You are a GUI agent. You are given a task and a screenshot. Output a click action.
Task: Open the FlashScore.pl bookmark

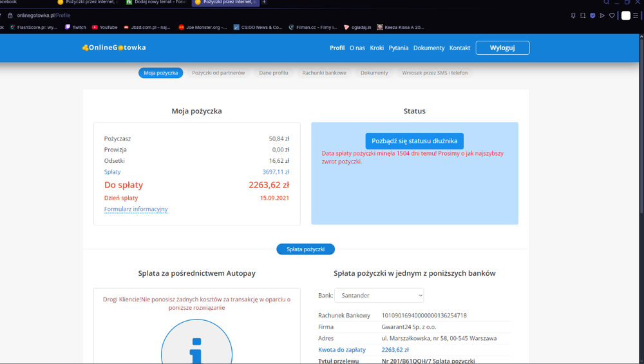click(33, 28)
